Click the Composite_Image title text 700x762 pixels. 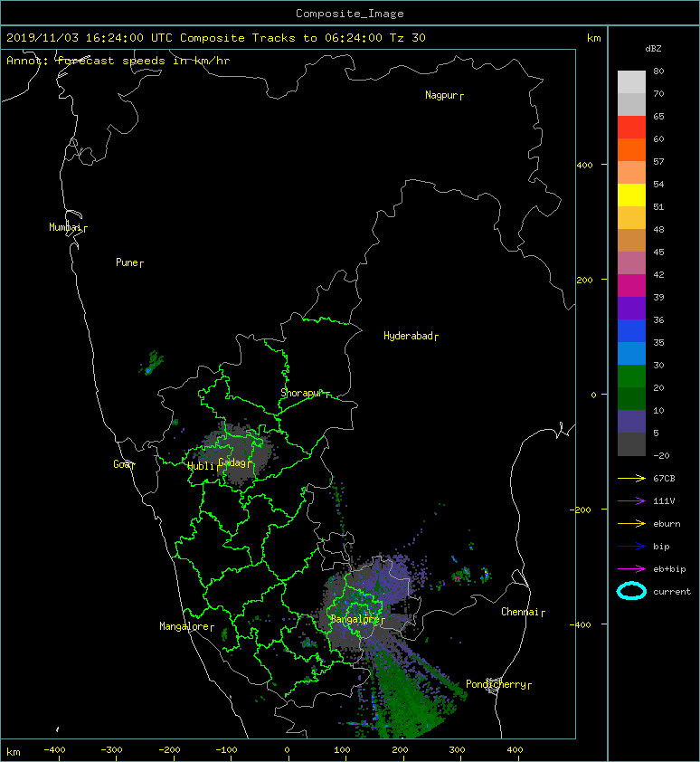350,14
